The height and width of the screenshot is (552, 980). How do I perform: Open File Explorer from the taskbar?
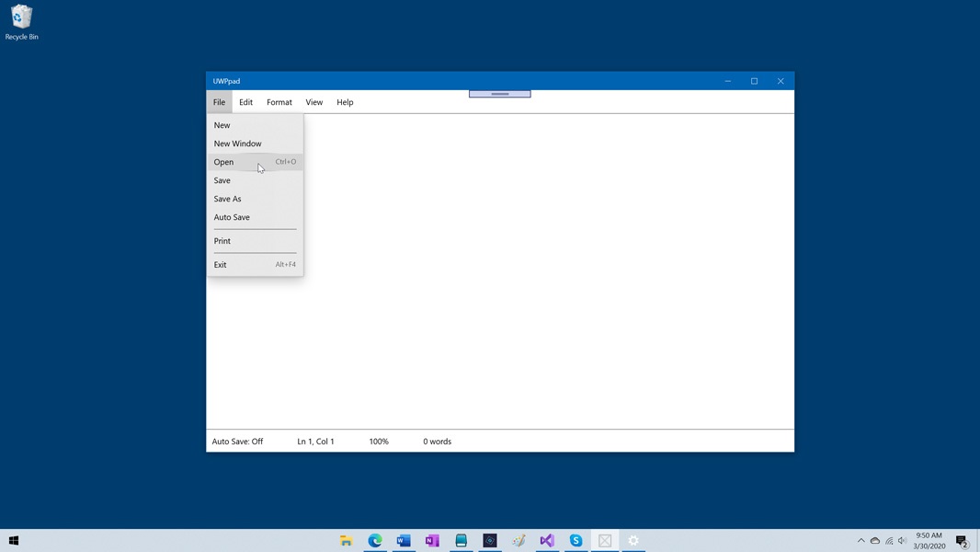point(347,541)
